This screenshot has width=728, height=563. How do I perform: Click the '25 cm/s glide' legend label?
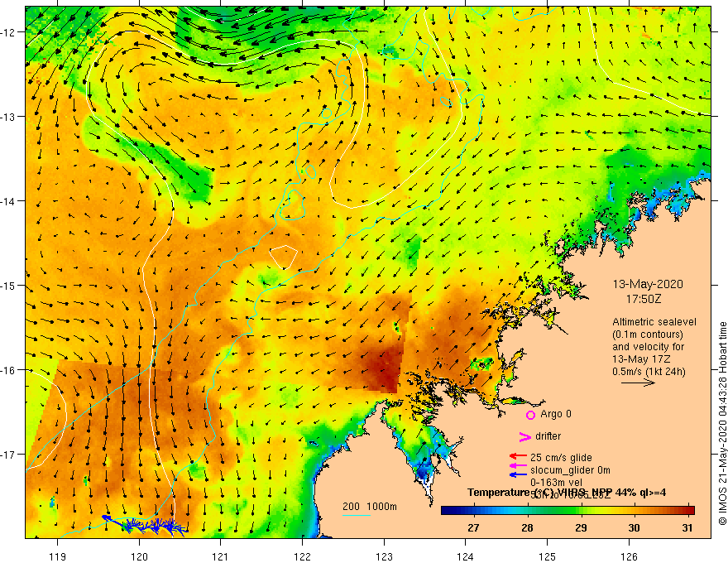(x=561, y=458)
